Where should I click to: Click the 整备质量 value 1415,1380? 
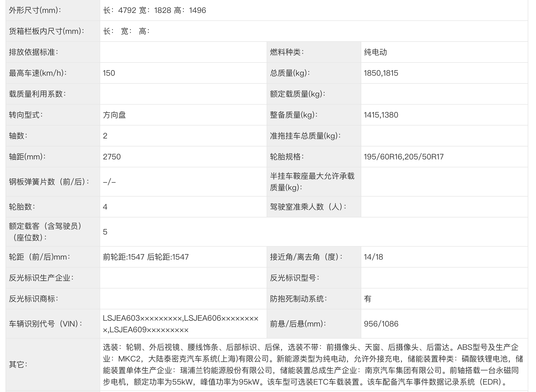pyautogui.click(x=381, y=115)
